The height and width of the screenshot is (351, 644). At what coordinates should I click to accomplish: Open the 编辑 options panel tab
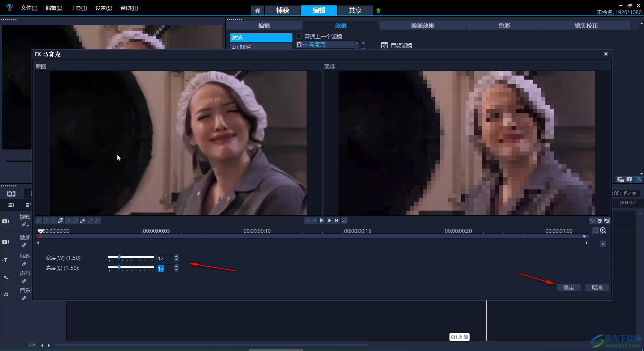[x=264, y=26]
